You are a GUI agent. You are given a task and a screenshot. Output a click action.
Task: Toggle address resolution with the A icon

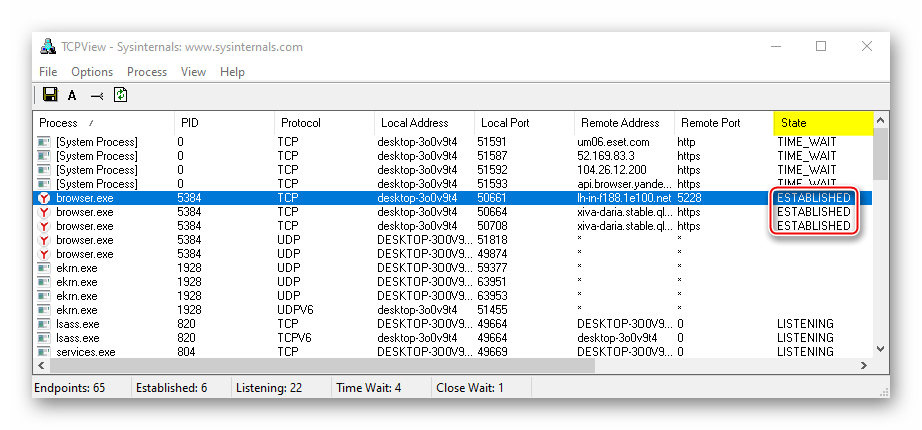(x=72, y=95)
